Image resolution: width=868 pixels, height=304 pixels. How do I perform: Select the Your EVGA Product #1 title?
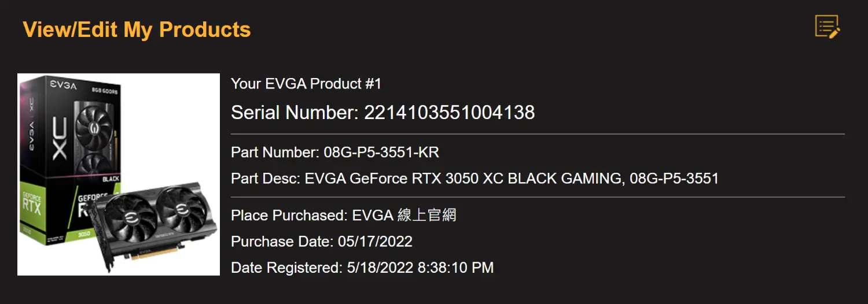306,84
